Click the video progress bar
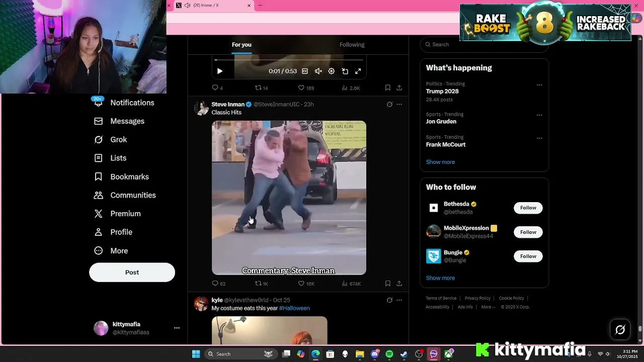Viewport: 644px width, 362px height. click(x=289, y=60)
